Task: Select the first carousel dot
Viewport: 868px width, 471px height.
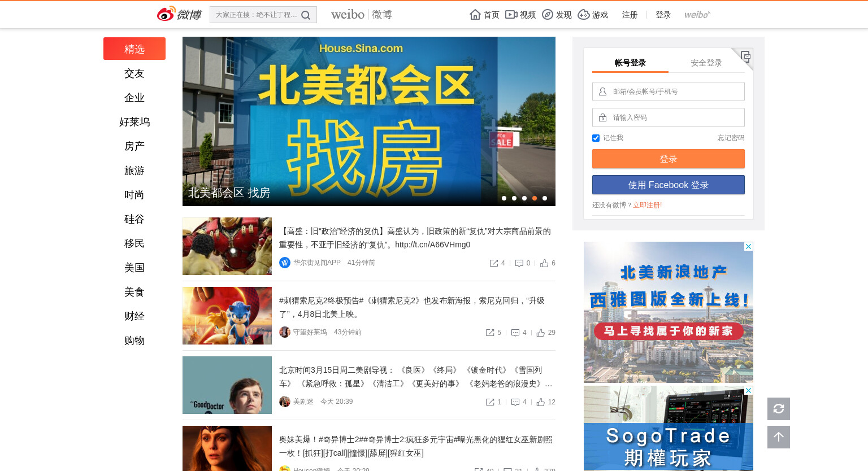Action: pyautogui.click(x=504, y=198)
